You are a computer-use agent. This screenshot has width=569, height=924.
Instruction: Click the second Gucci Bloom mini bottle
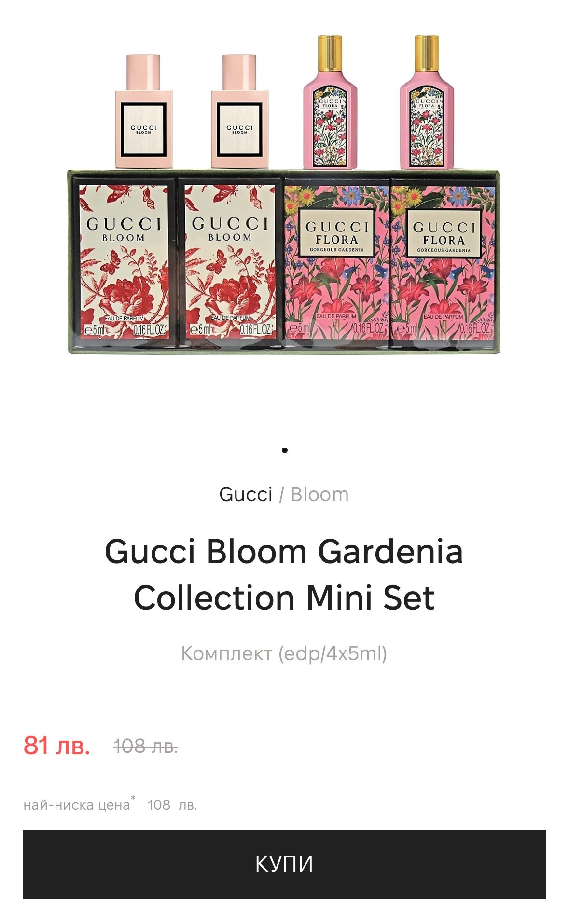[x=239, y=111]
